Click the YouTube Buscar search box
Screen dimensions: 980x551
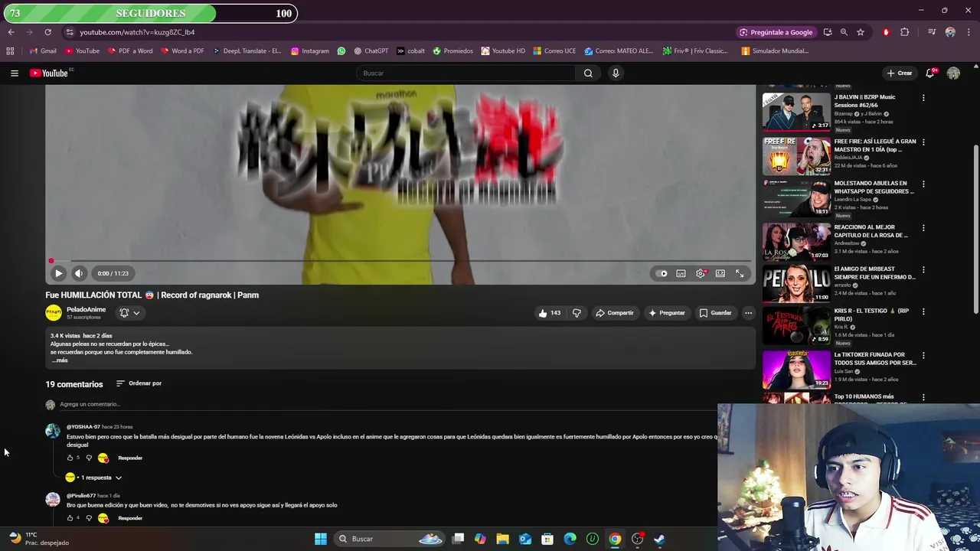point(465,73)
